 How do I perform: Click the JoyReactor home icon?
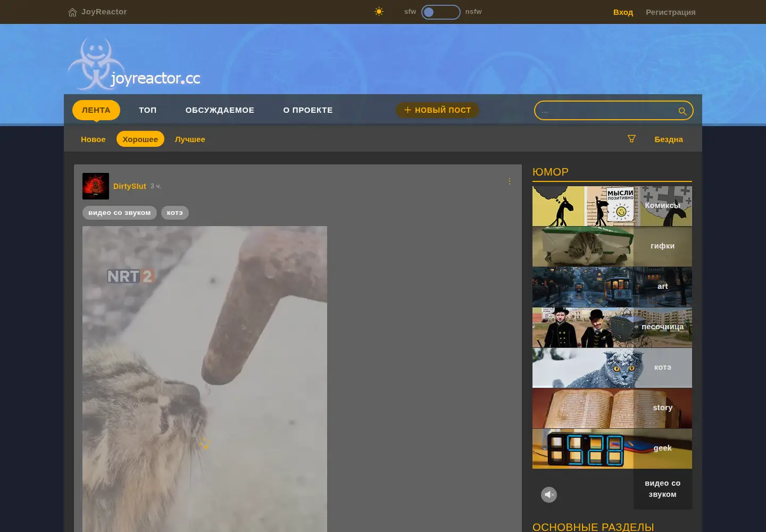pos(73,12)
